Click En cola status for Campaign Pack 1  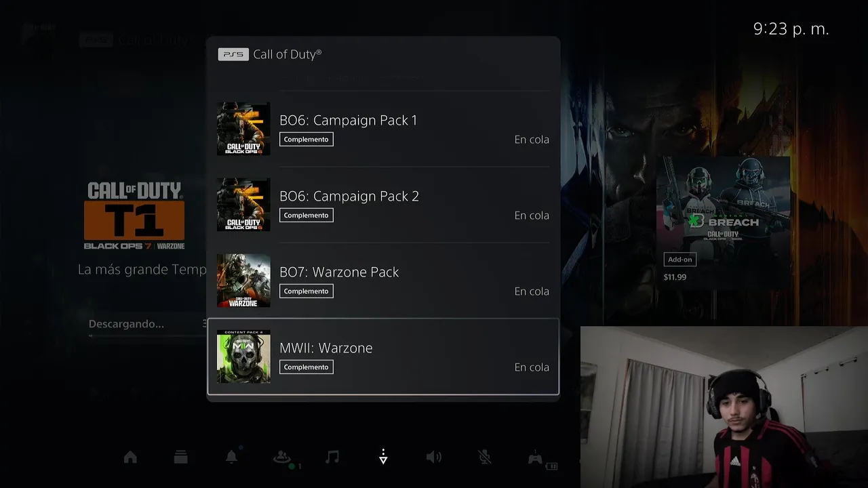coord(532,140)
